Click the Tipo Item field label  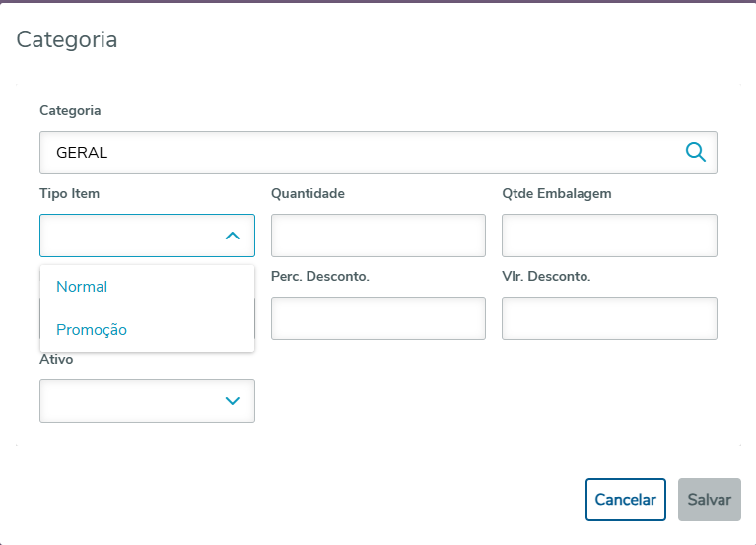click(69, 193)
